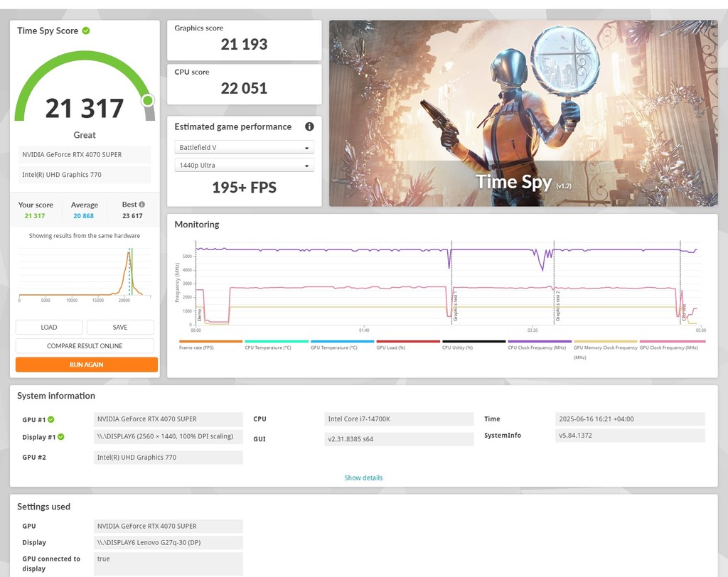The width and height of the screenshot is (728, 577).
Task: Toggle the CPU Utility (%) legend entry
Action: coord(473,345)
